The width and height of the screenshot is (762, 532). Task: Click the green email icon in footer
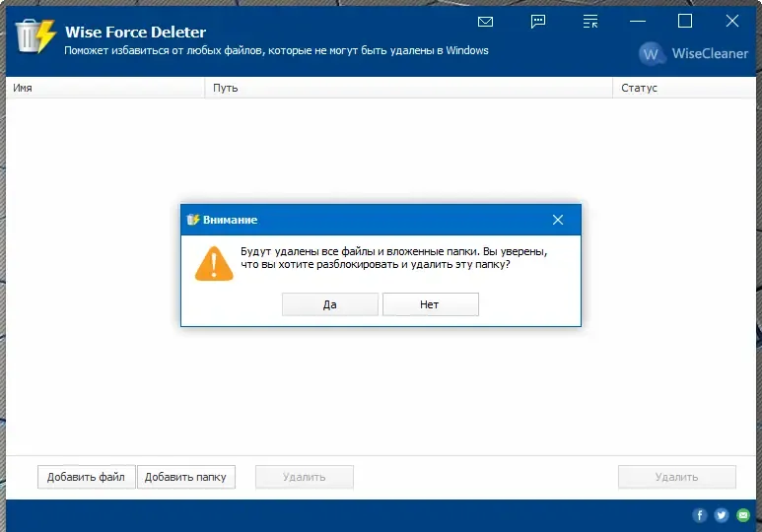point(743,515)
